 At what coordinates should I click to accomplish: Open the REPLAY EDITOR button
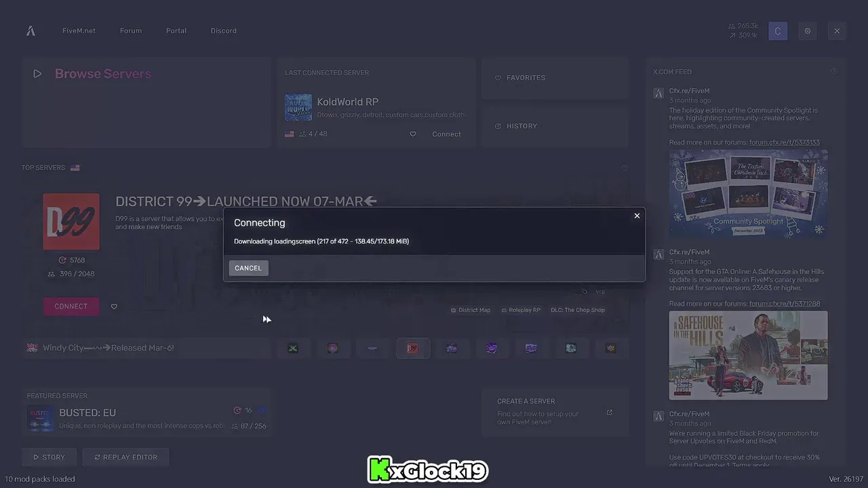click(x=125, y=457)
